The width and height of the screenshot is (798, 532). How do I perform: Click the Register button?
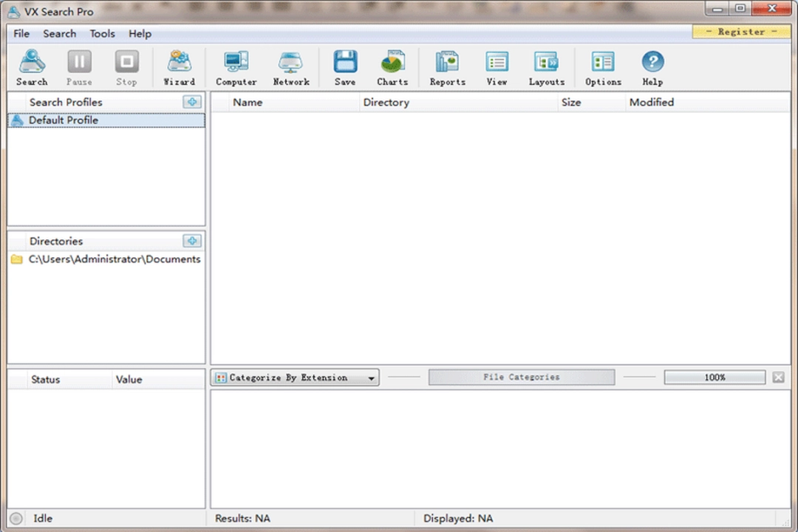click(x=741, y=32)
